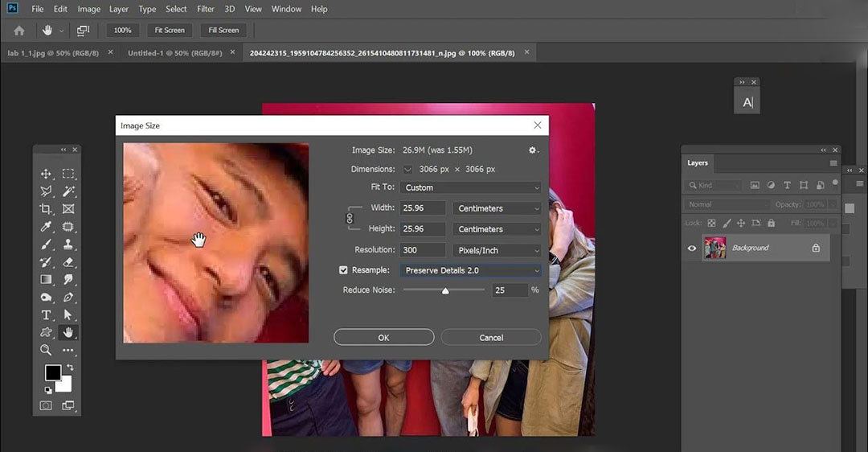Click the Fit Screen button
The width and height of the screenshot is (868, 452).
170,31
